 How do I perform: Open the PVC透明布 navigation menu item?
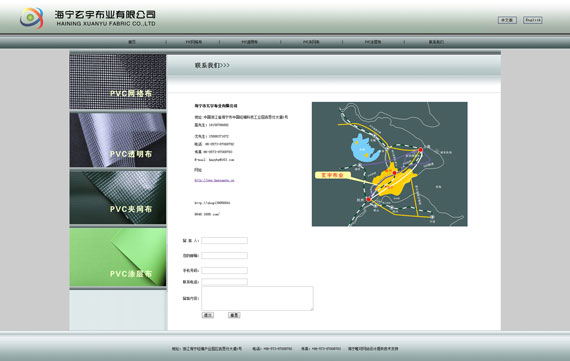click(x=249, y=42)
